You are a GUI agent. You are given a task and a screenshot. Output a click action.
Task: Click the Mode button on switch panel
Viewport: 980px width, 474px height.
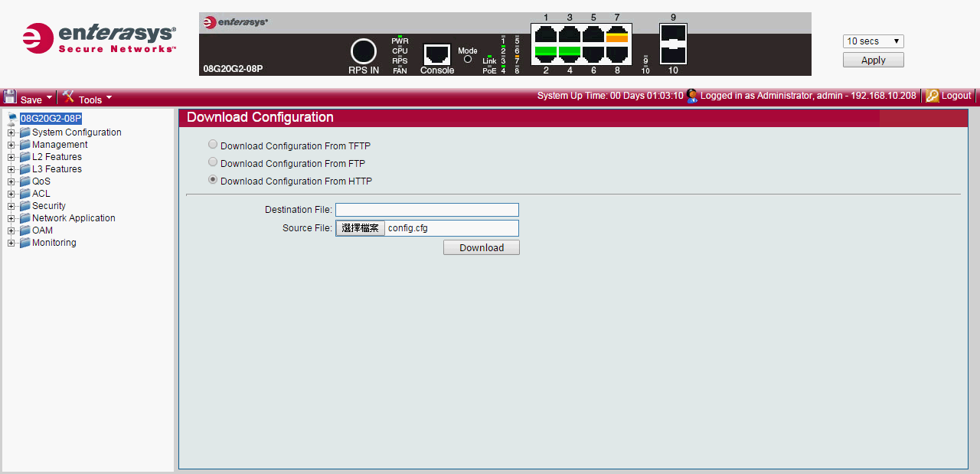tap(468, 59)
